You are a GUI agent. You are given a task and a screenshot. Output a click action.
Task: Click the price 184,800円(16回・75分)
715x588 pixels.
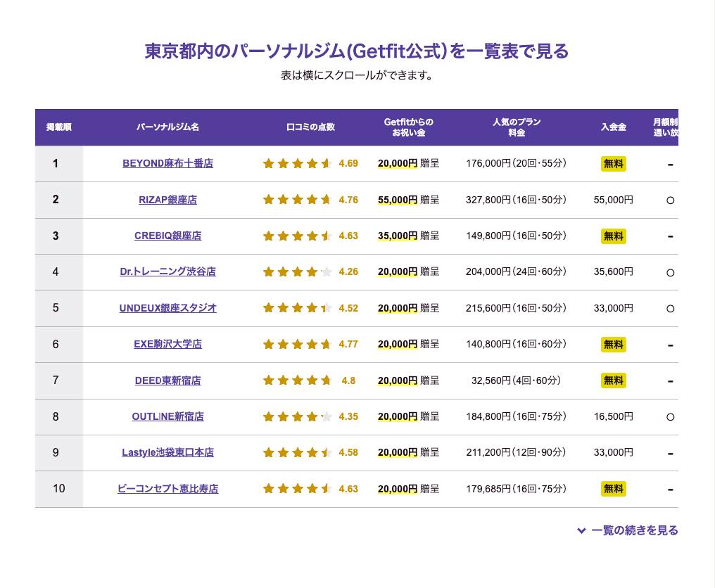click(x=516, y=416)
